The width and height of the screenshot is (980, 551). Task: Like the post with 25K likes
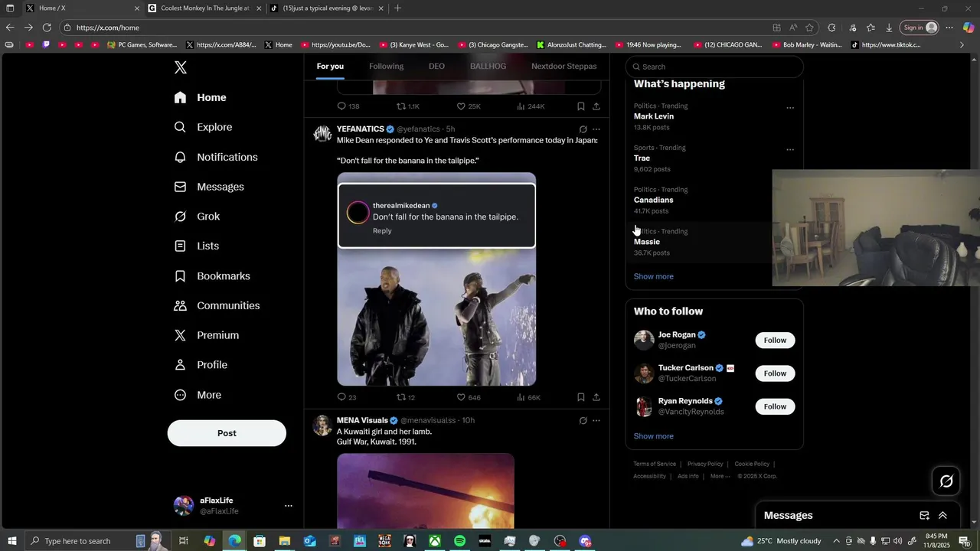pyautogui.click(x=469, y=106)
